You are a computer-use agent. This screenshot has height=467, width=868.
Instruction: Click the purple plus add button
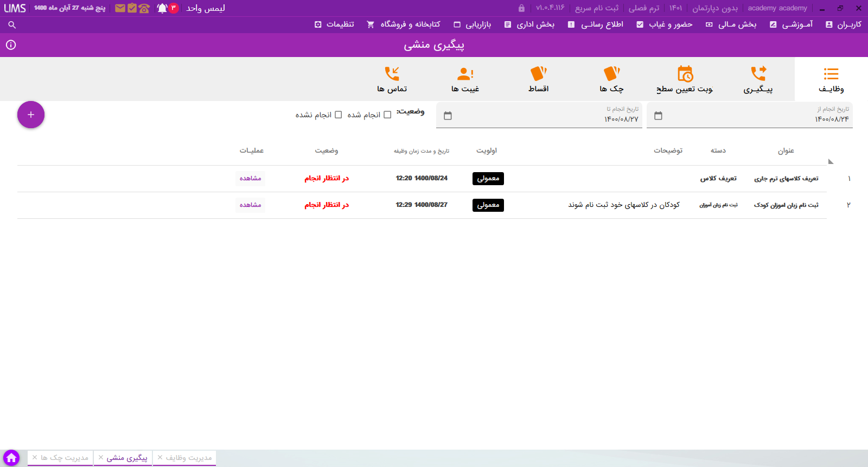click(x=31, y=115)
